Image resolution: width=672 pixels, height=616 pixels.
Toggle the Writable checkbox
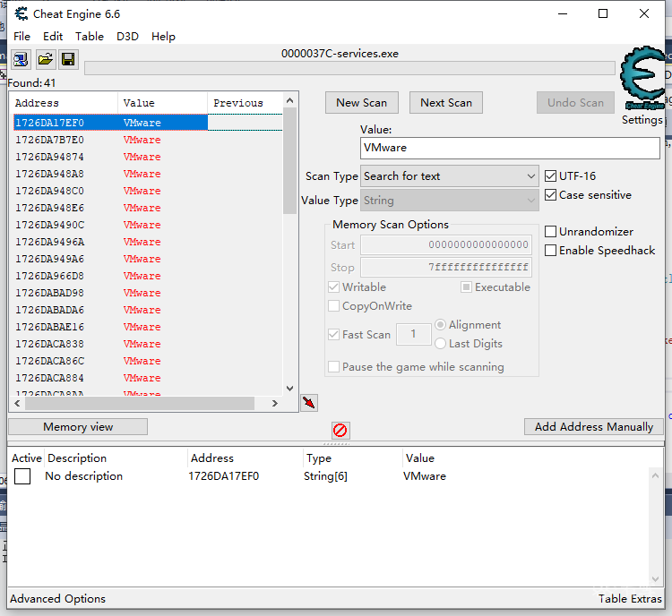[333, 287]
